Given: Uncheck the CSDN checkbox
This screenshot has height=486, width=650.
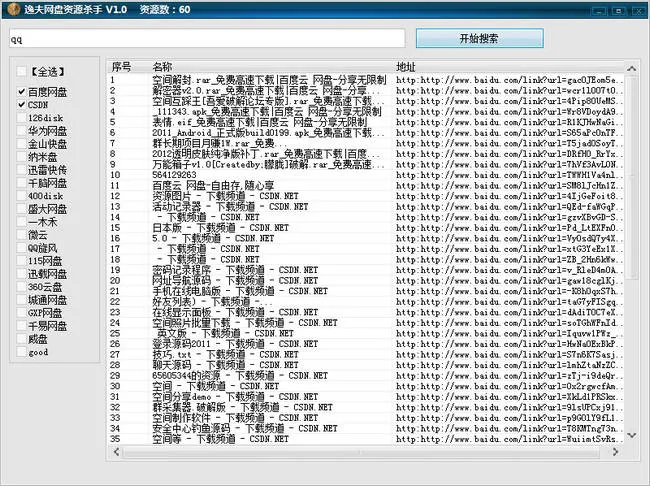Looking at the screenshot, I should tap(22, 105).
